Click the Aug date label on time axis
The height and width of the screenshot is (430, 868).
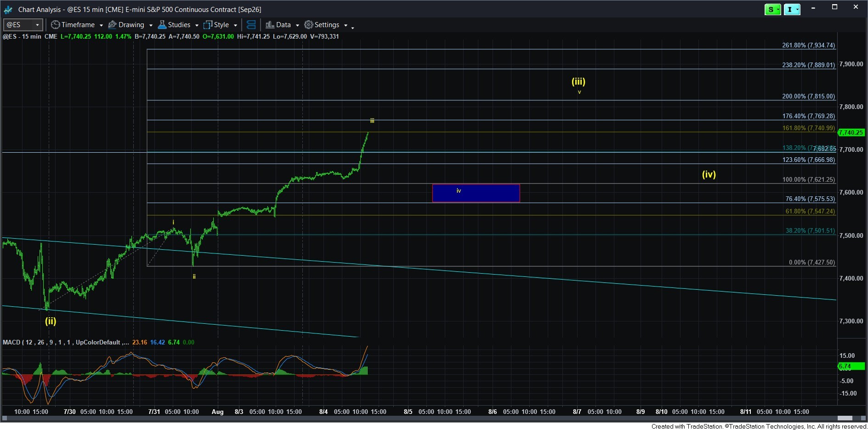coord(218,412)
